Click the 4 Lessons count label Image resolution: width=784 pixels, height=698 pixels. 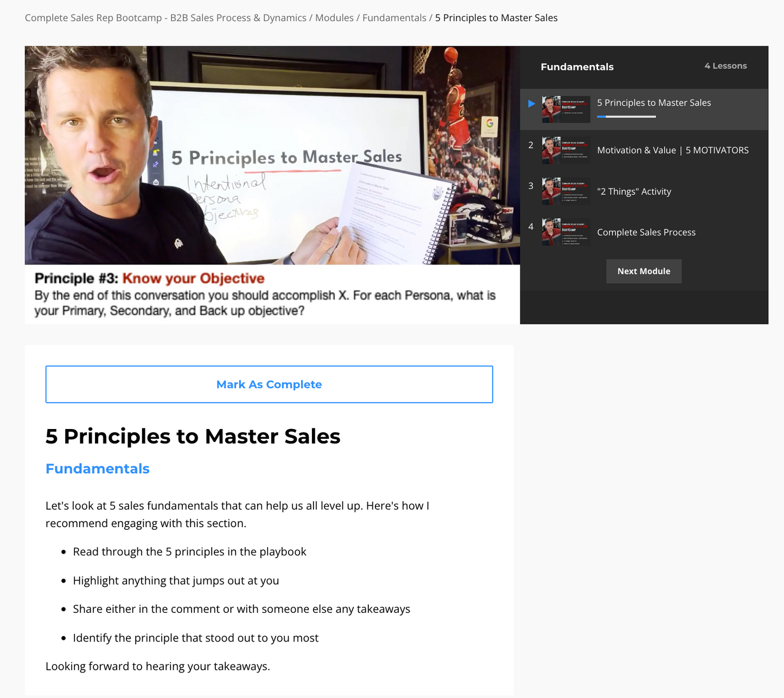point(725,66)
